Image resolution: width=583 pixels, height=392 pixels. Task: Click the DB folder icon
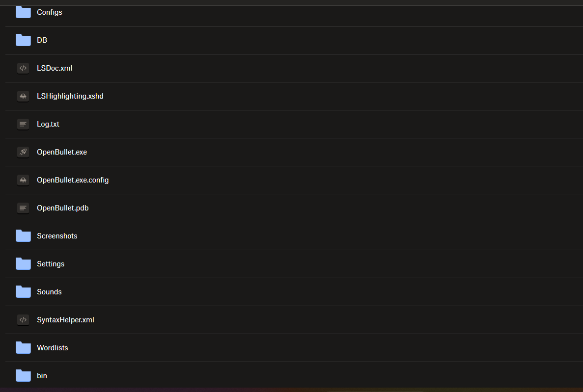(23, 40)
